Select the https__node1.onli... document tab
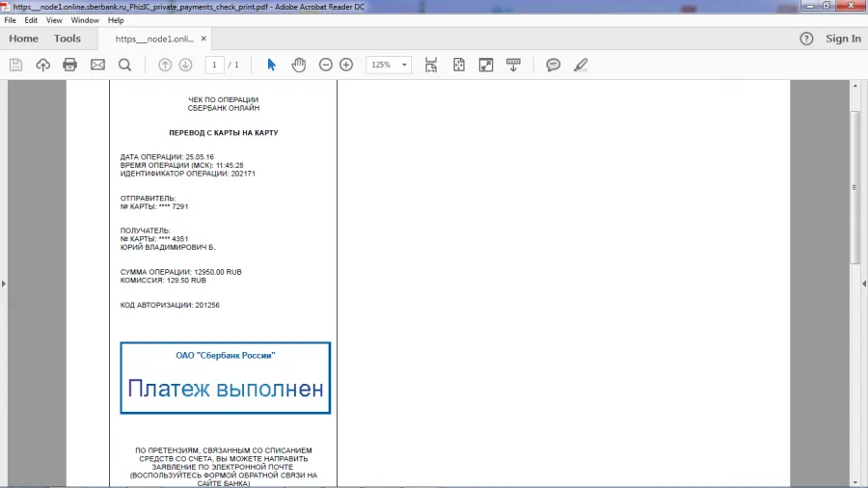This screenshot has width=868, height=488. pos(154,39)
